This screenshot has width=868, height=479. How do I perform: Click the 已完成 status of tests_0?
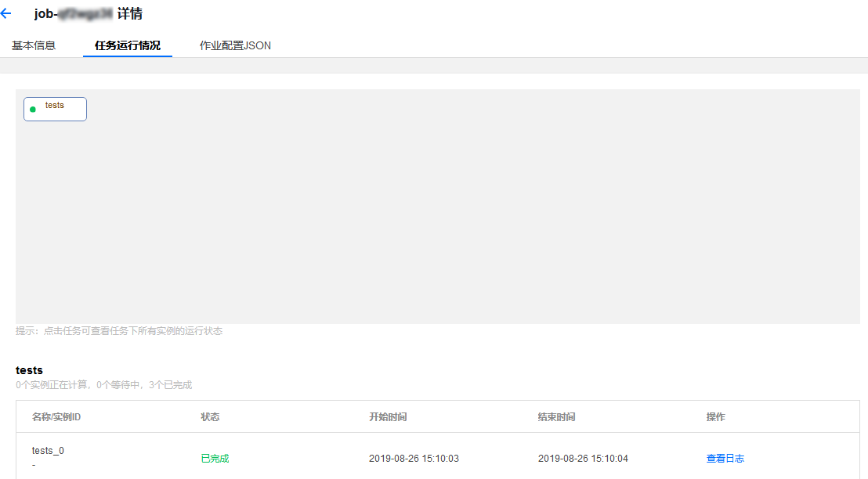tap(215, 458)
